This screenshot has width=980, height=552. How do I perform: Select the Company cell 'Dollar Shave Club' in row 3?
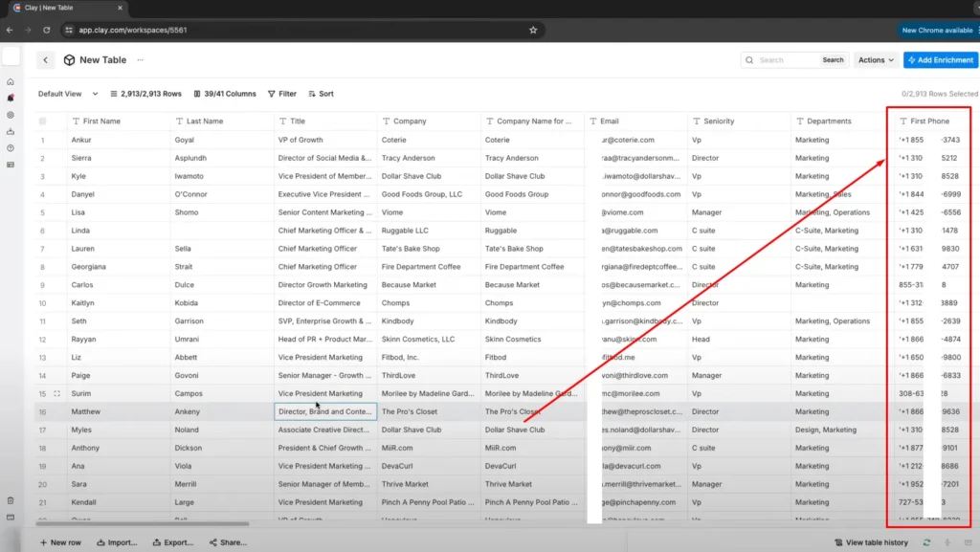tap(429, 176)
